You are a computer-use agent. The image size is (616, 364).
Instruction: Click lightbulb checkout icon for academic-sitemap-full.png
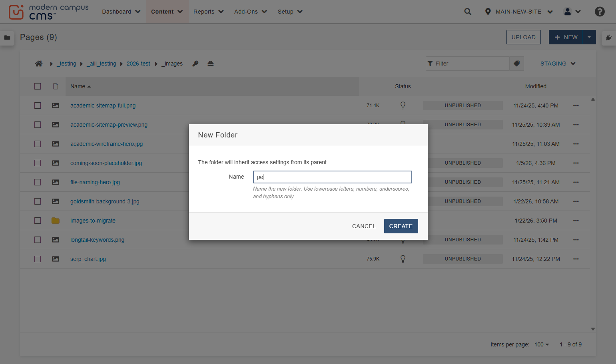(x=403, y=105)
